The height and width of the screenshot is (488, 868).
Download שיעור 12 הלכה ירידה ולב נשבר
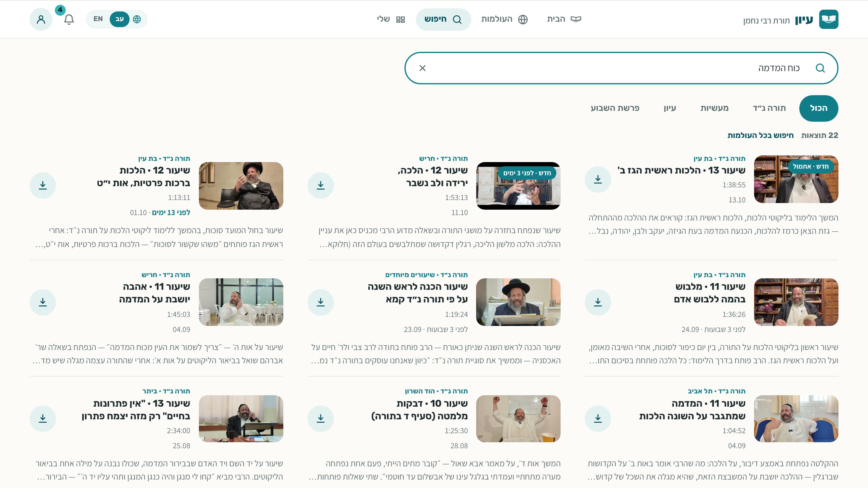coord(320,185)
